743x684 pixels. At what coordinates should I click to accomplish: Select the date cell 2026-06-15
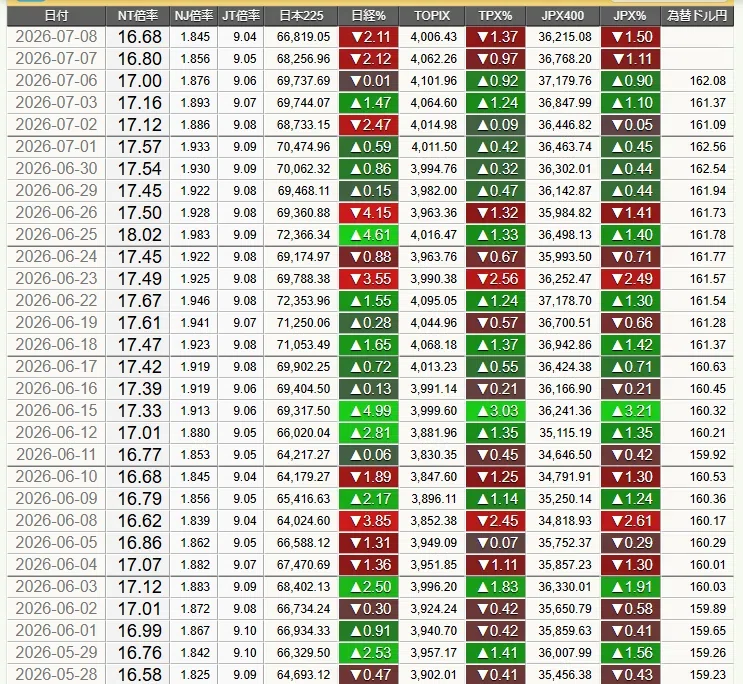[x=56, y=410]
